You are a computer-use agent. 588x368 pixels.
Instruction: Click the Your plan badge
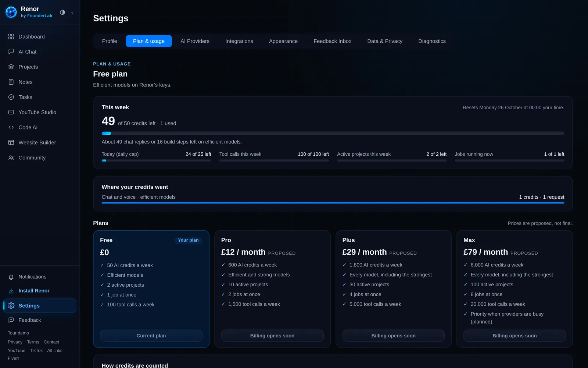click(188, 240)
